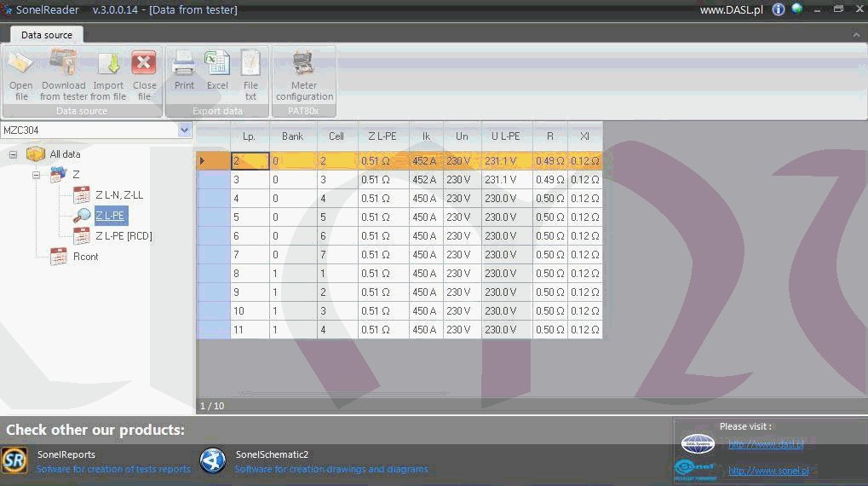Collapse the Z folder tree node
The image size is (868, 486).
[x=37, y=175]
